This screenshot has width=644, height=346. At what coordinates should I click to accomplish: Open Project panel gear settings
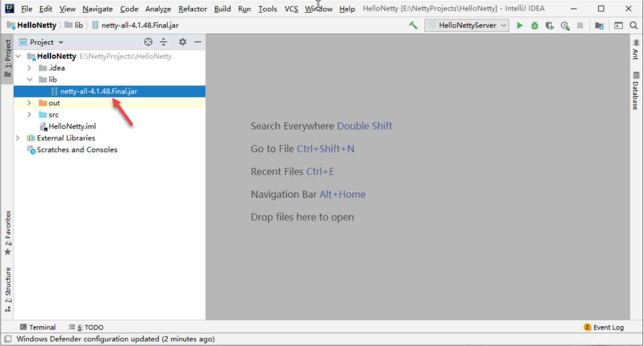[183, 42]
